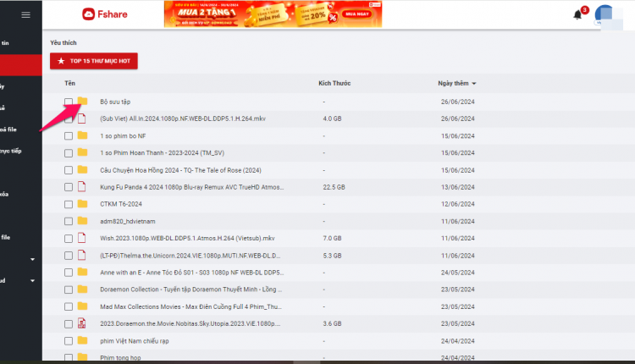
Task: Click video file icon of 2023.Doraemon.the.Movie
Action: click(x=82, y=323)
